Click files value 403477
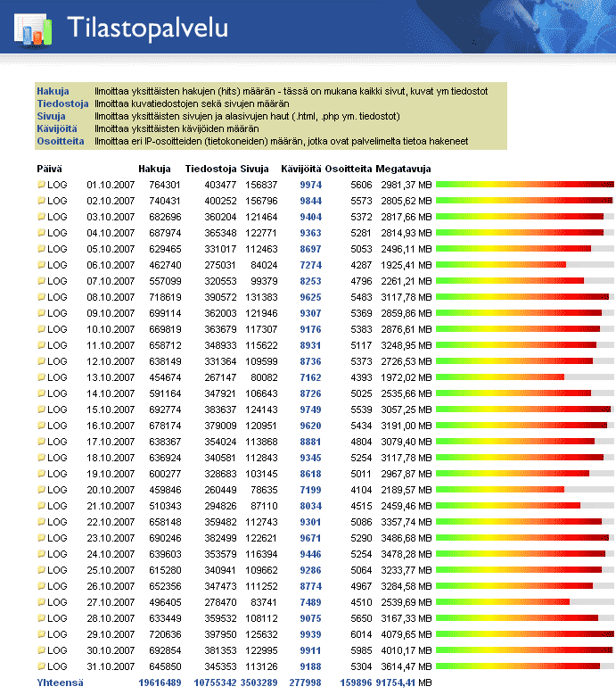This screenshot has height=695, width=616. (x=220, y=185)
